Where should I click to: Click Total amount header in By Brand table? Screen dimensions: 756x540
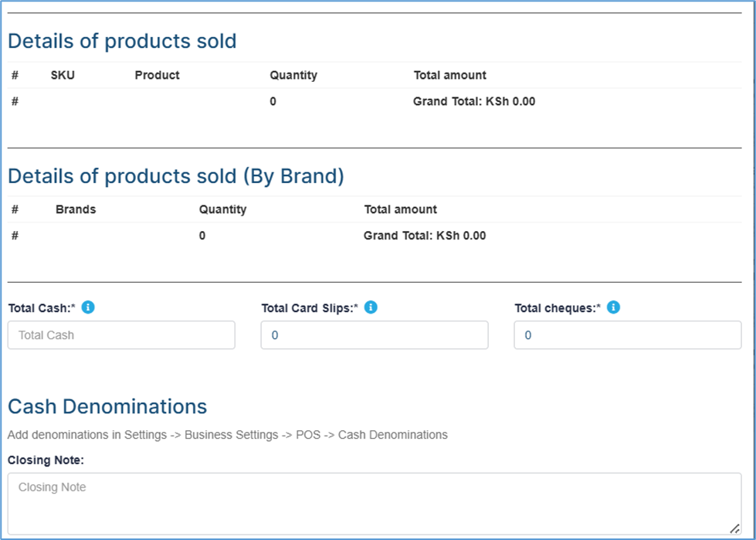click(400, 209)
